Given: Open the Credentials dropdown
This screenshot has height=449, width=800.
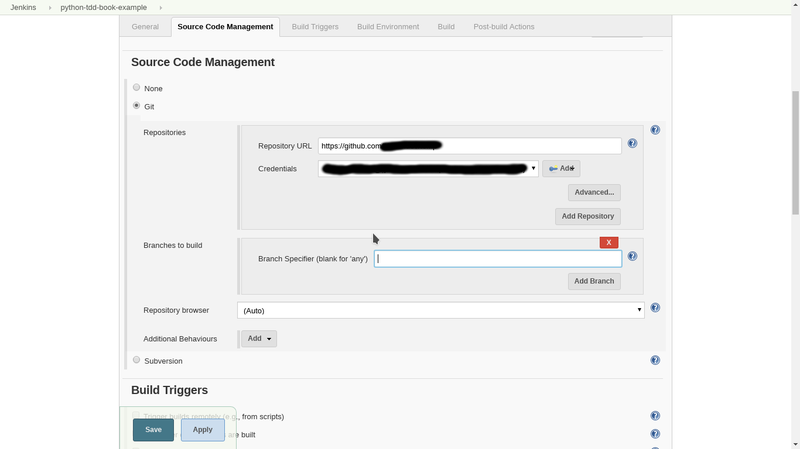Looking at the screenshot, I should click(428, 168).
